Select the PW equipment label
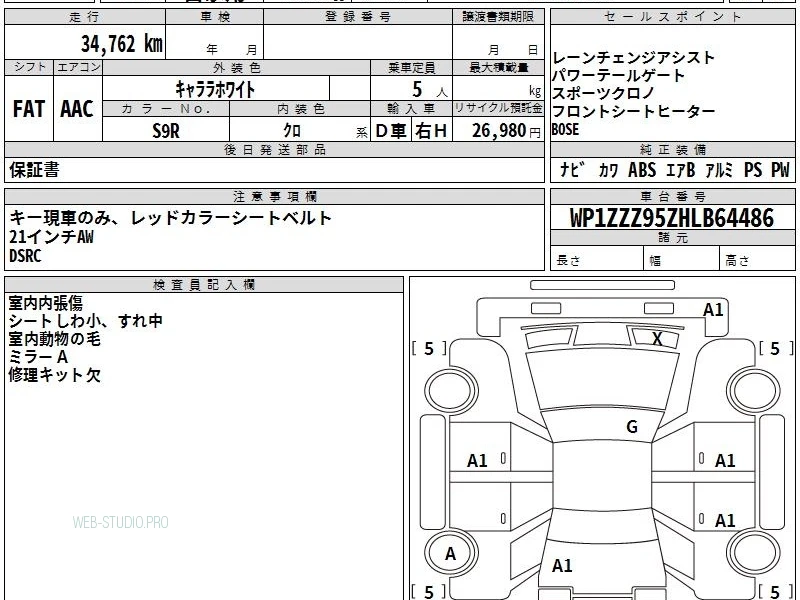The width and height of the screenshot is (800, 600). [x=780, y=170]
